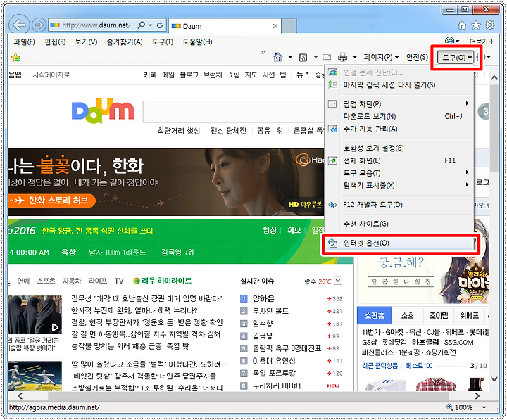Open the weather dropdown next to 광주 26°C
Screen dimensions: 507x420
338,281
